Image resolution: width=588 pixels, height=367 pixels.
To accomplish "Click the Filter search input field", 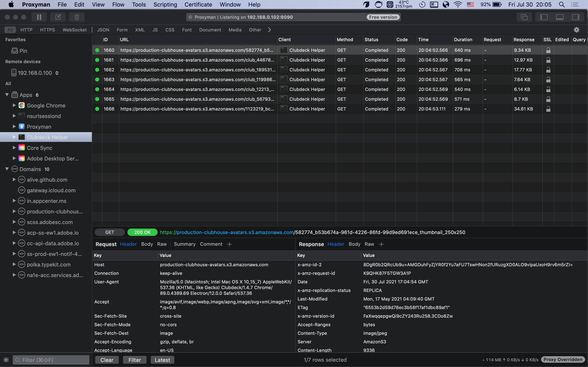I will tap(51, 360).
